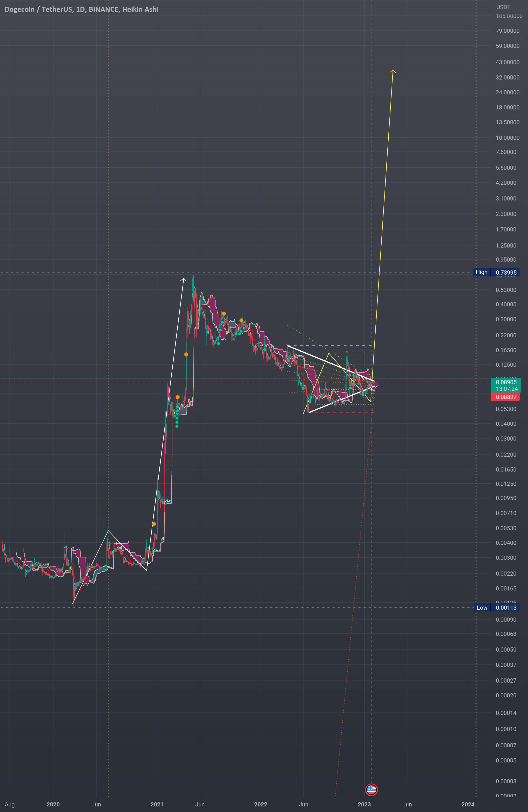Click the Dogecoin / TetherUS chart title

click(x=81, y=9)
